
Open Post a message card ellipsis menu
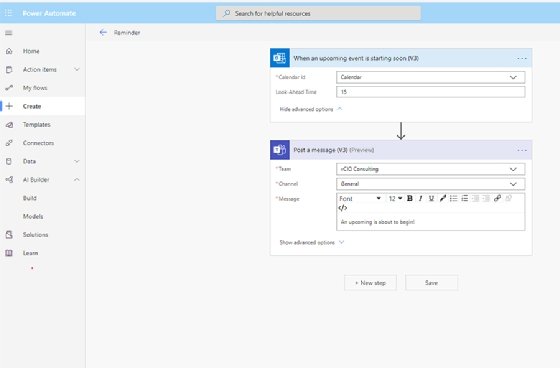[x=522, y=150]
